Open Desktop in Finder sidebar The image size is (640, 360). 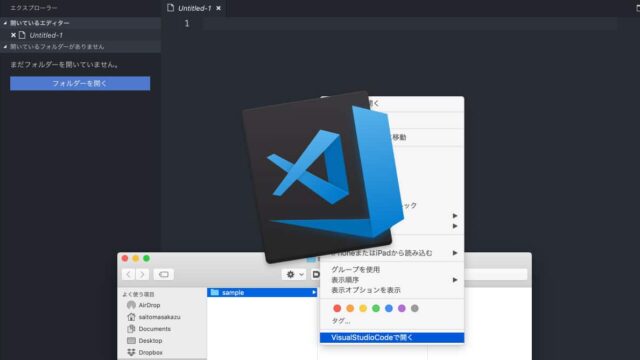144,341
